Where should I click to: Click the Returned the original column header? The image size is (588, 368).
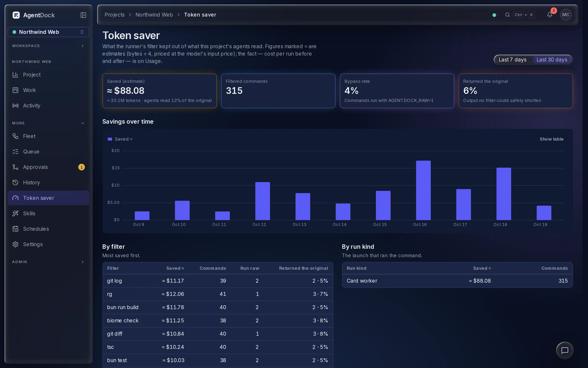point(303,268)
